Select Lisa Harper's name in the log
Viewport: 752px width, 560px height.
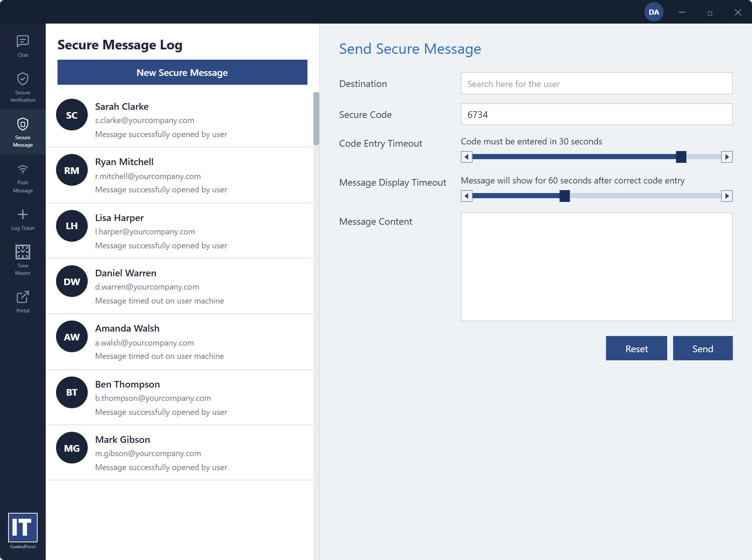pos(119,218)
